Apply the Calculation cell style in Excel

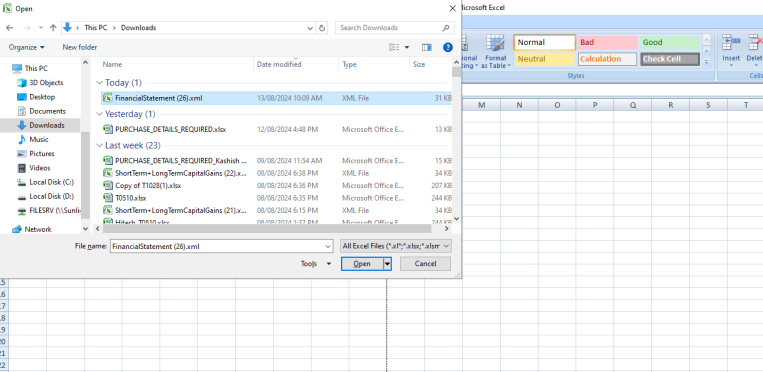[607, 59]
